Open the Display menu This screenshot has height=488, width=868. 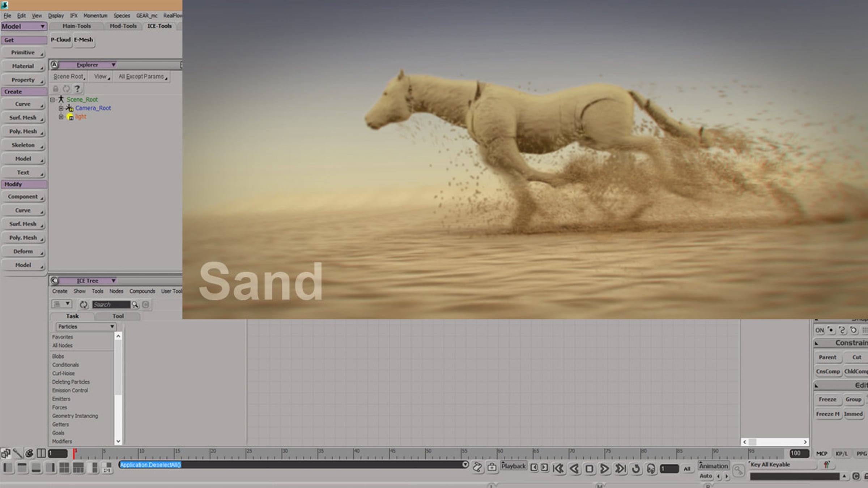coord(56,16)
